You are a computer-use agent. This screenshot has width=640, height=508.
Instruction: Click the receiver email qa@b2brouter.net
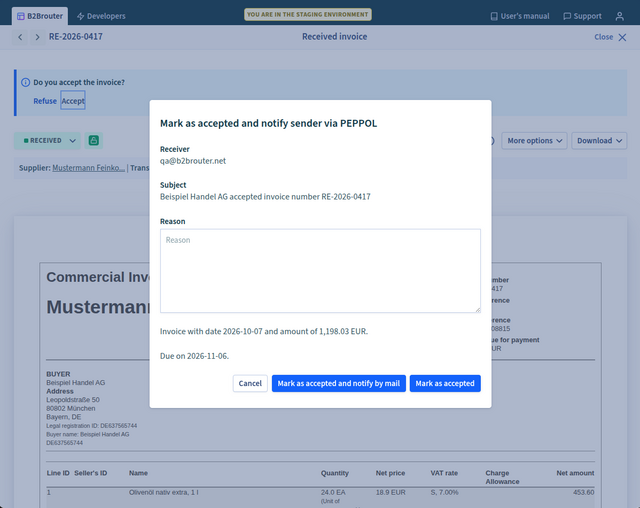(x=193, y=161)
